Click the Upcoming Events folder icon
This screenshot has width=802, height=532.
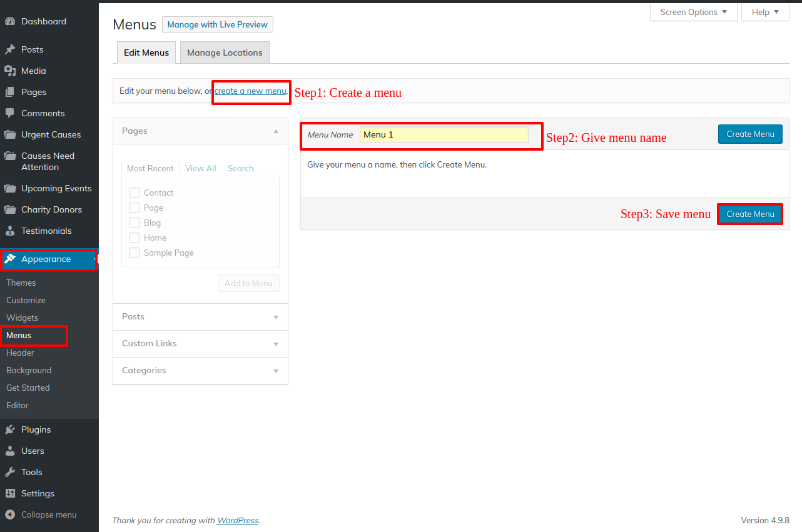click(x=10, y=188)
